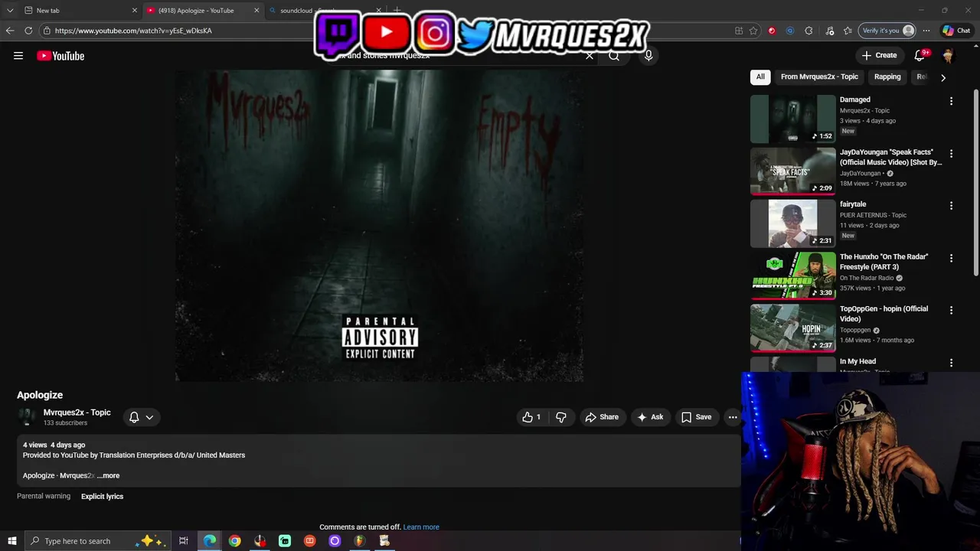Open Task View on the taskbar
980x551 pixels.
(184, 541)
